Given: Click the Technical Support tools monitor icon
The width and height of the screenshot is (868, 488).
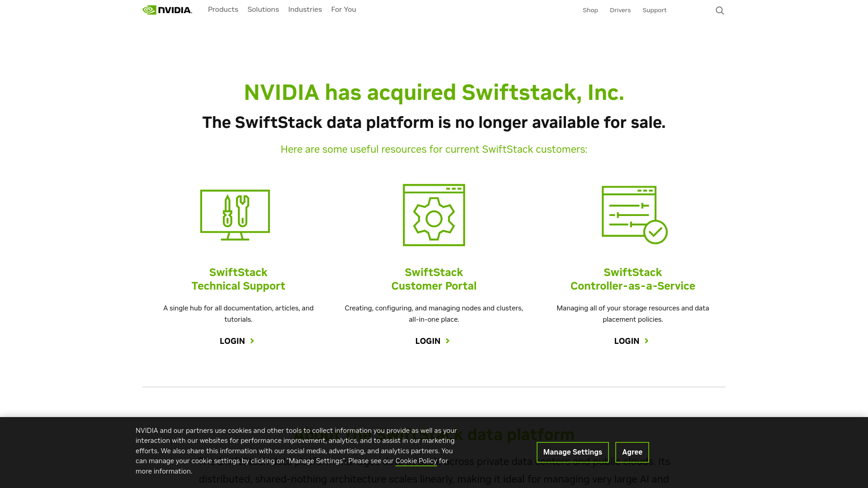Looking at the screenshot, I should [235, 215].
